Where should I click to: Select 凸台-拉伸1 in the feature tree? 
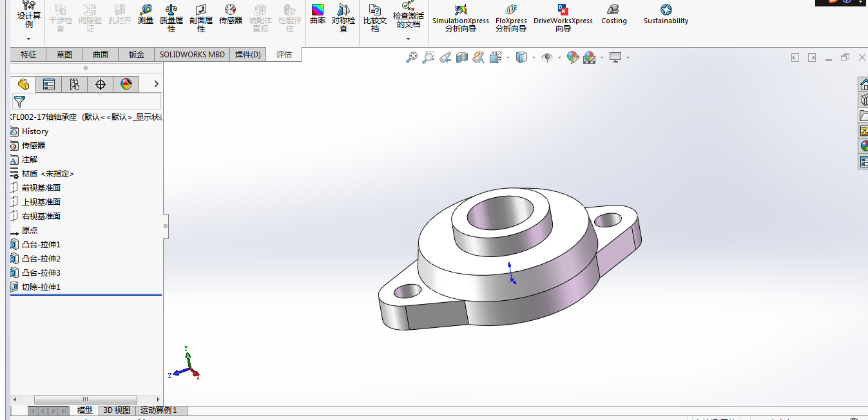(41, 245)
